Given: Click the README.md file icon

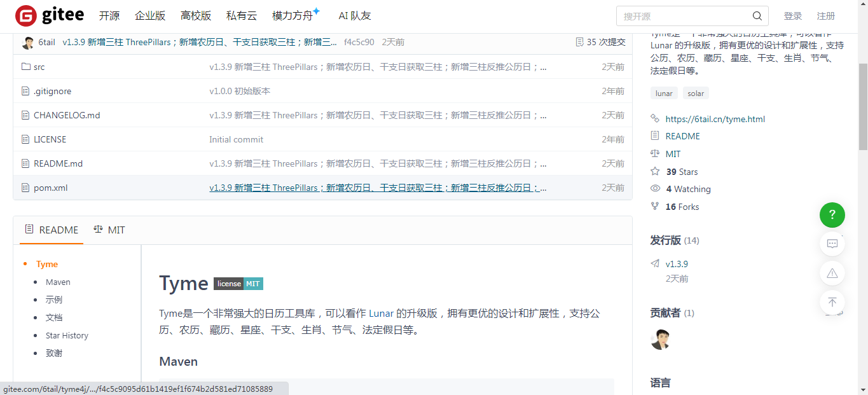Looking at the screenshot, I should [x=26, y=163].
